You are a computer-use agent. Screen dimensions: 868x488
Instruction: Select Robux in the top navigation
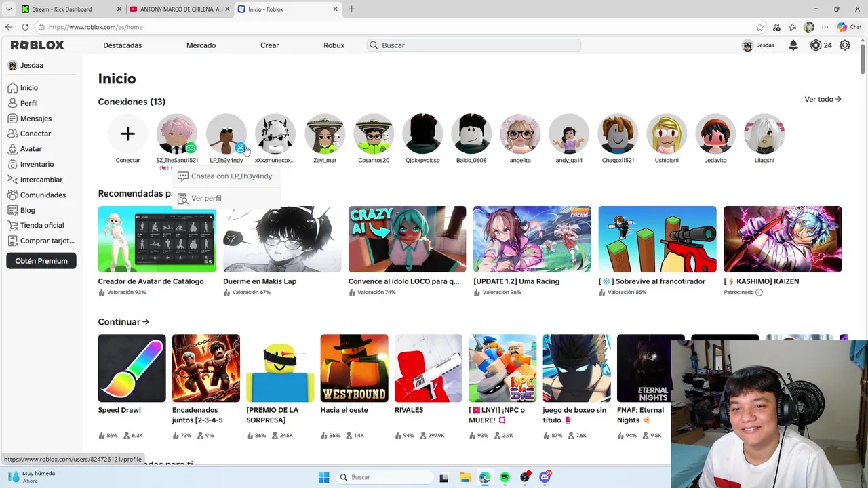pos(334,45)
